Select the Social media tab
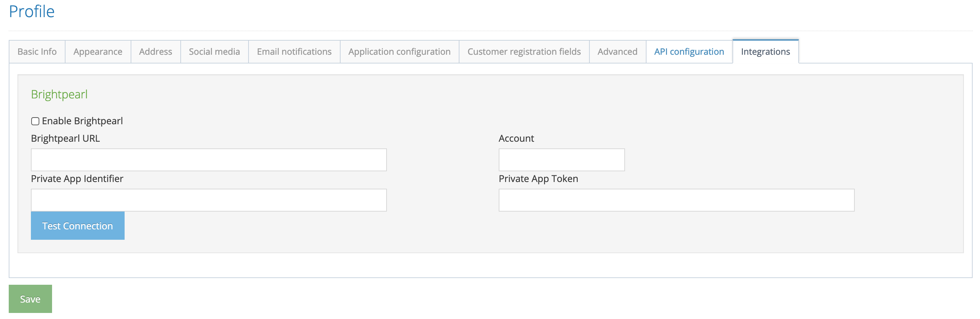 (x=215, y=52)
